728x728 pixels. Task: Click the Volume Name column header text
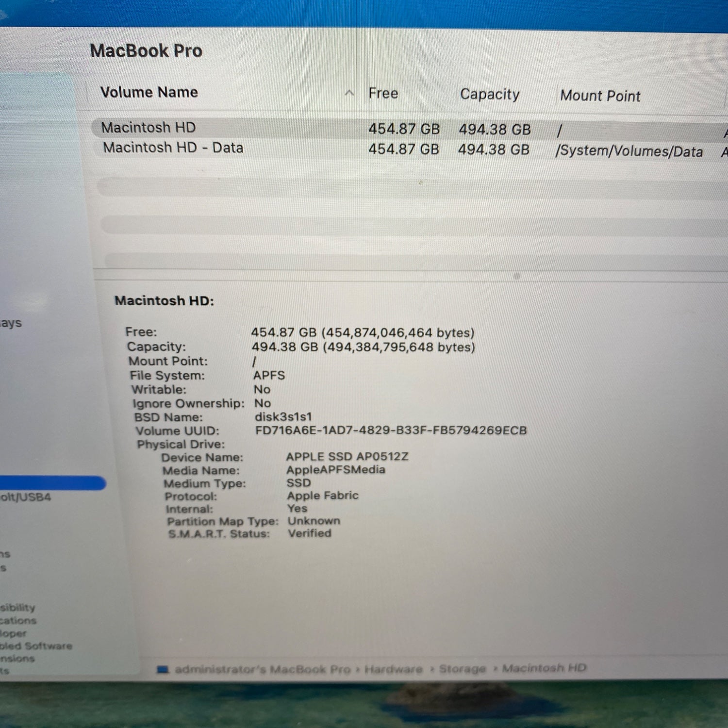(x=149, y=92)
